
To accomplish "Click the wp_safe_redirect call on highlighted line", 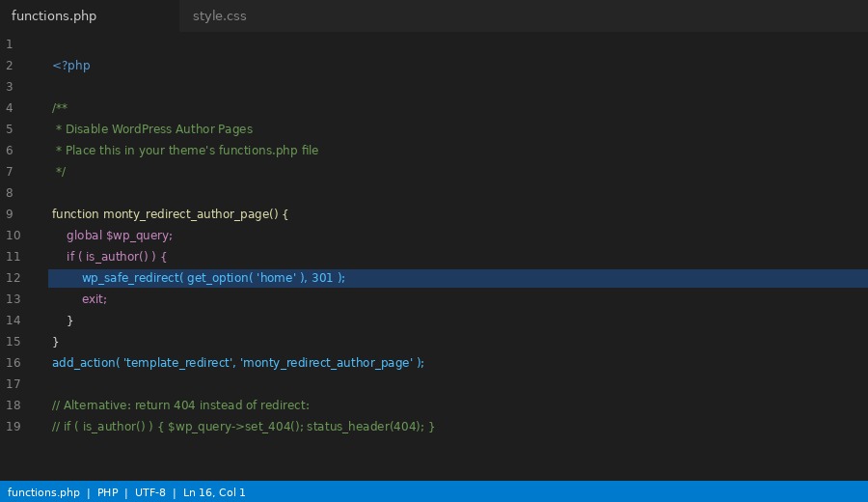I will click(131, 278).
